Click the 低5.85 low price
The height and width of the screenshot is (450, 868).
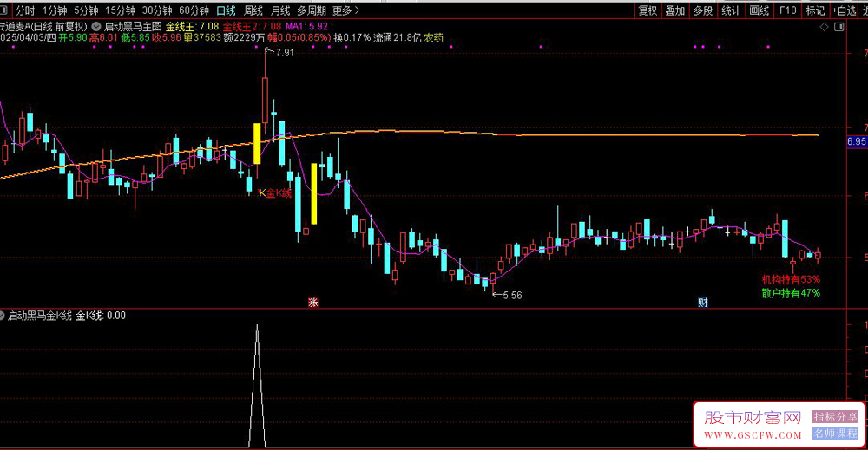135,37
